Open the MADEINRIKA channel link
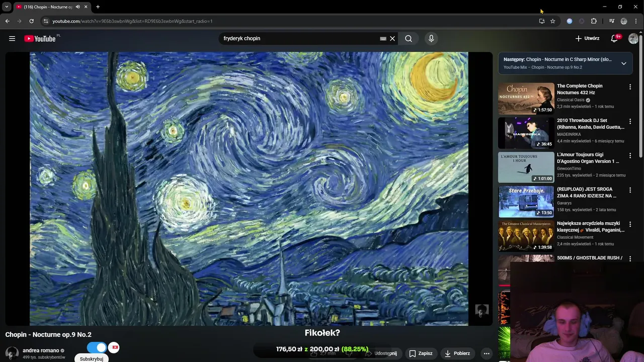 point(569,134)
